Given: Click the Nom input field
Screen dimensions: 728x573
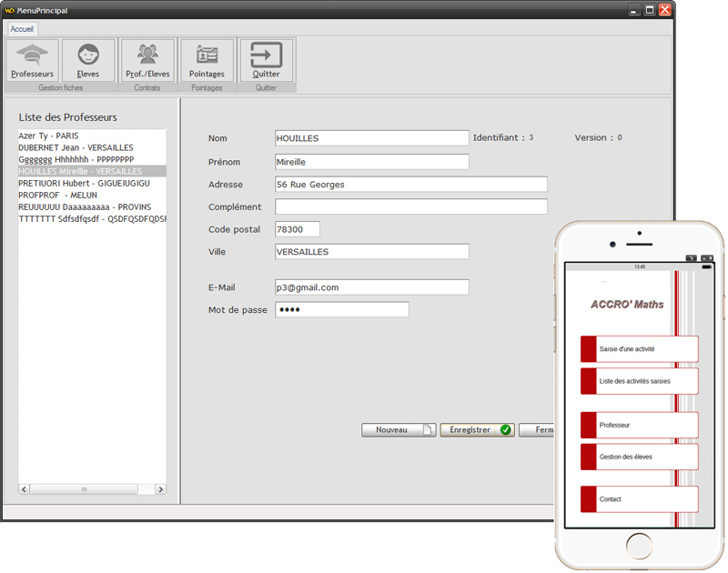Looking at the screenshot, I should click(372, 138).
